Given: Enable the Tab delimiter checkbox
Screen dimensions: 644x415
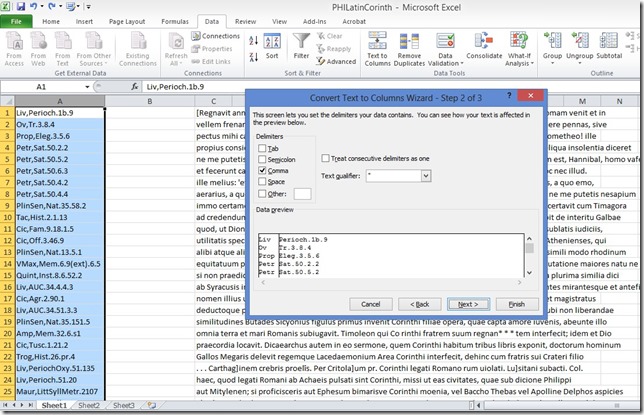Looking at the screenshot, I should coord(262,148).
